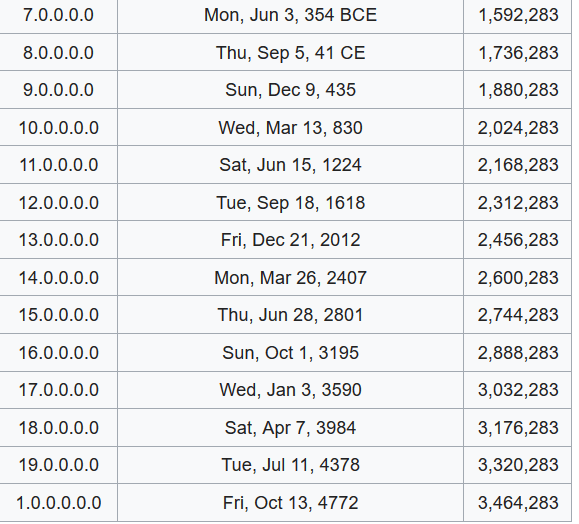Click the Mon, Mar 26, 2407 cell
Screen dimensions: 579x524
coord(290,277)
